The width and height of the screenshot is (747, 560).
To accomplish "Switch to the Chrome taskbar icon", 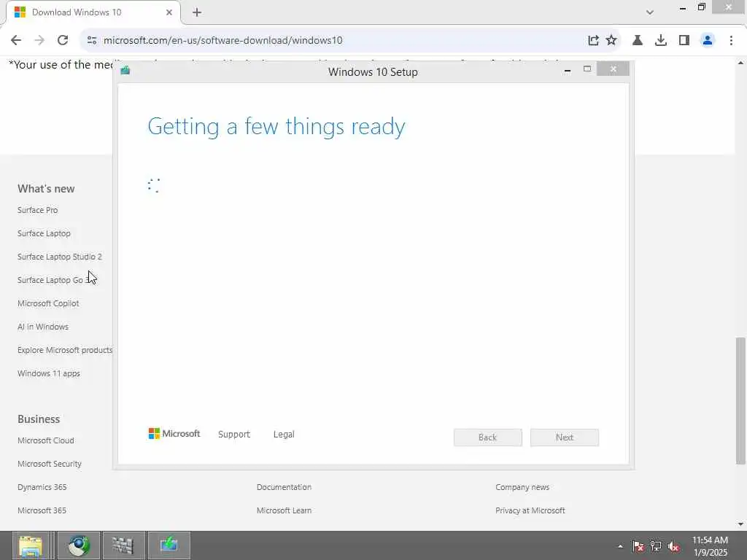I will click(x=79, y=545).
